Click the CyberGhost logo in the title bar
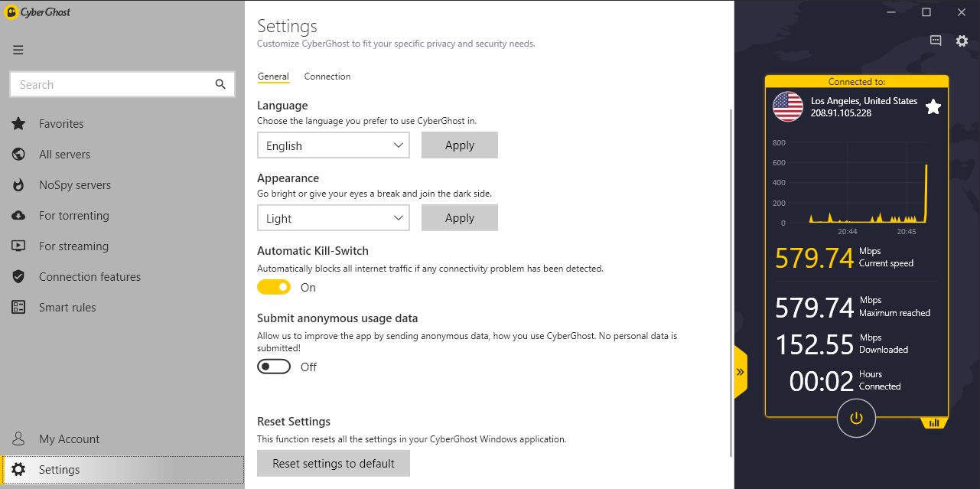Image resolution: width=980 pixels, height=489 pixels. coord(38,12)
